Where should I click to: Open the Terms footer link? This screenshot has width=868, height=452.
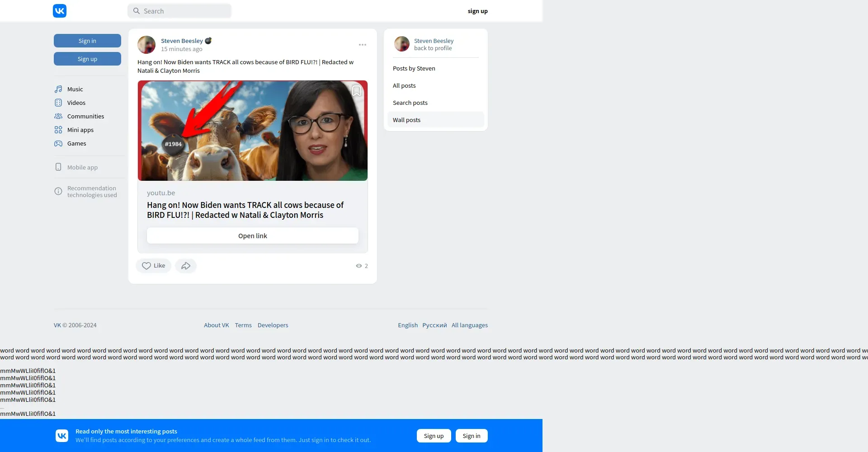tap(243, 325)
